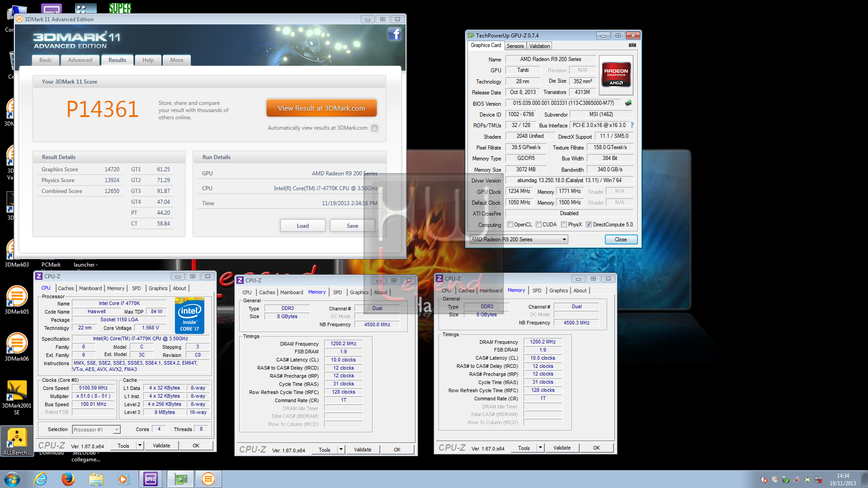The image size is (868, 488).
Task: Click the Radeon Graphics logo in GPU-Z
Action: point(616,75)
